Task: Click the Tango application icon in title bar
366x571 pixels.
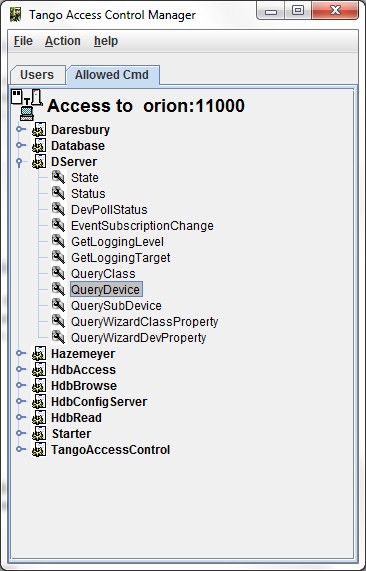Action: (x=15, y=15)
